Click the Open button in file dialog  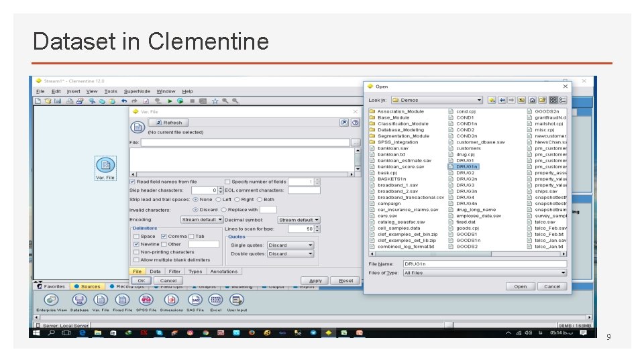point(521,286)
